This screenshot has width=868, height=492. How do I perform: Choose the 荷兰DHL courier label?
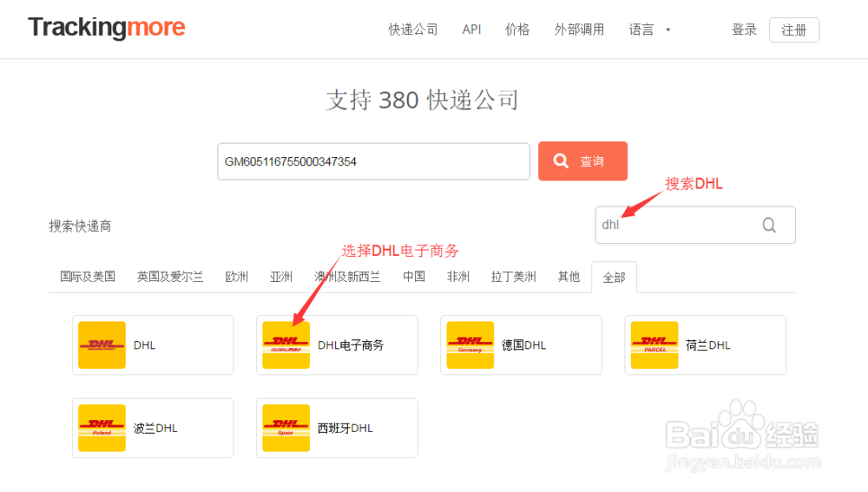(708, 345)
